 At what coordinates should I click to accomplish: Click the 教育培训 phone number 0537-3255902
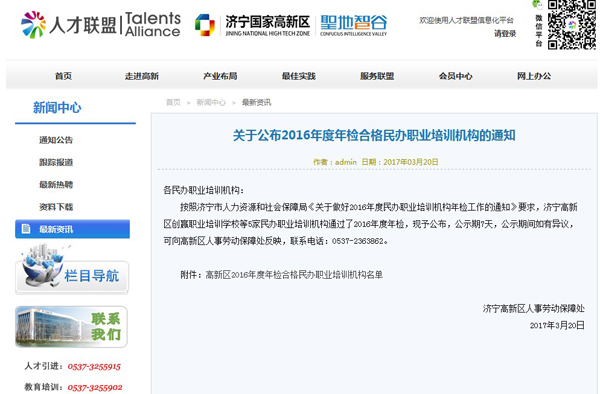(95, 387)
